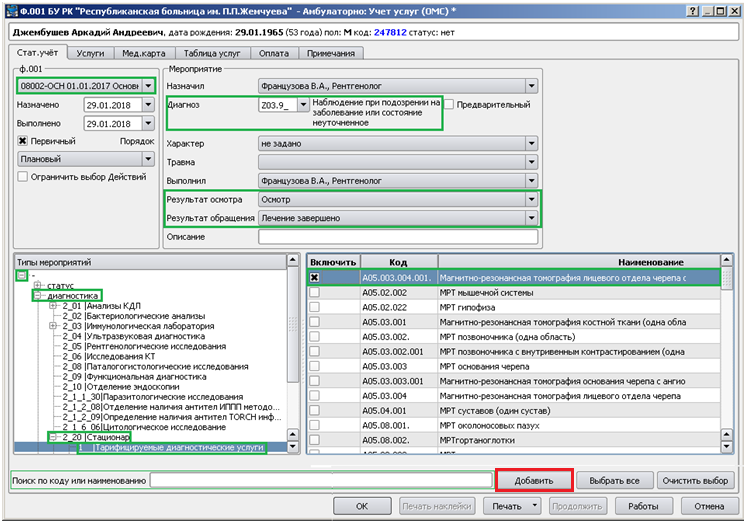
Task: Collapse the root node of the event tree
Action: tap(22, 276)
